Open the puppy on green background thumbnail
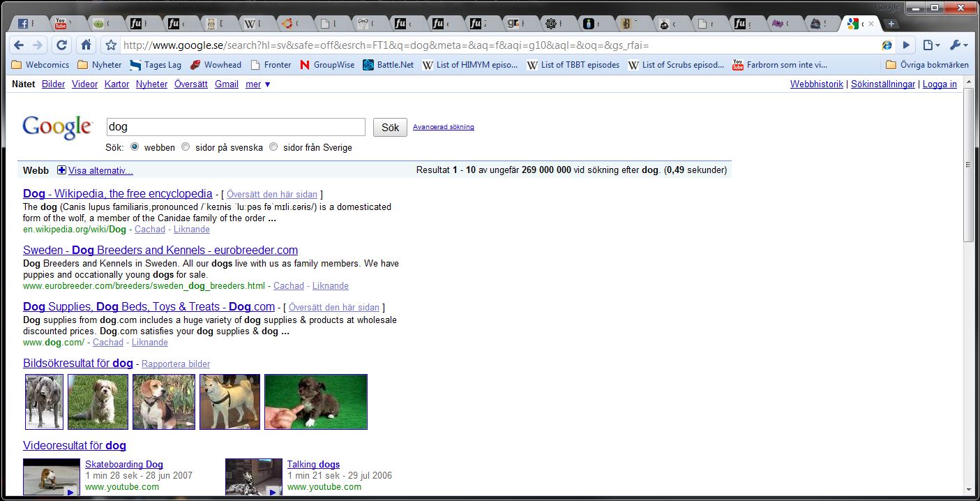This screenshot has width=980, height=501. point(316,402)
